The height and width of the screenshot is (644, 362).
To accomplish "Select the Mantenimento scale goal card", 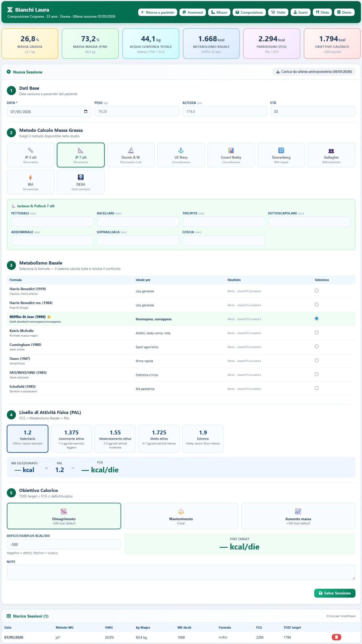I will click(x=181, y=516).
